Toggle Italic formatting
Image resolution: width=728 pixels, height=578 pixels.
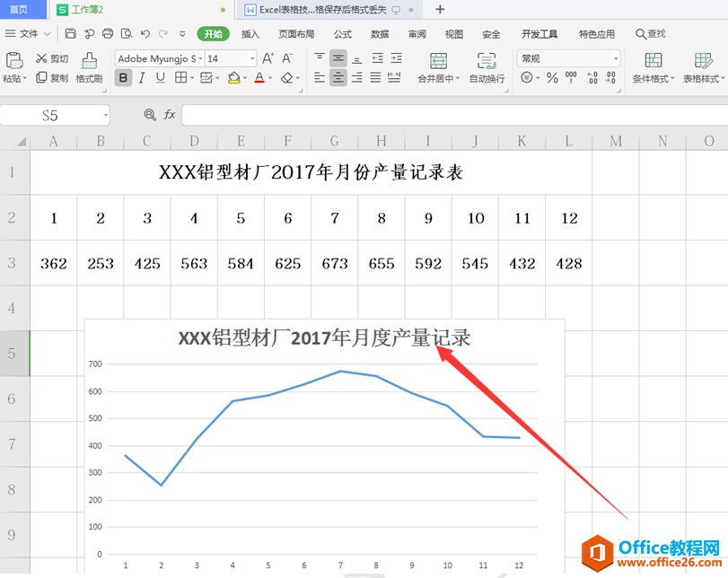click(142, 77)
